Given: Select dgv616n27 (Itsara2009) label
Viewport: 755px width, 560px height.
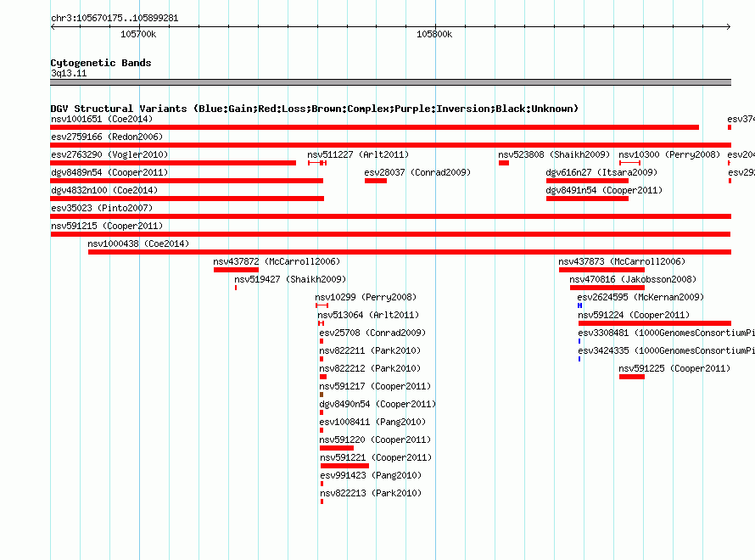Looking at the screenshot, I should 601,172.
